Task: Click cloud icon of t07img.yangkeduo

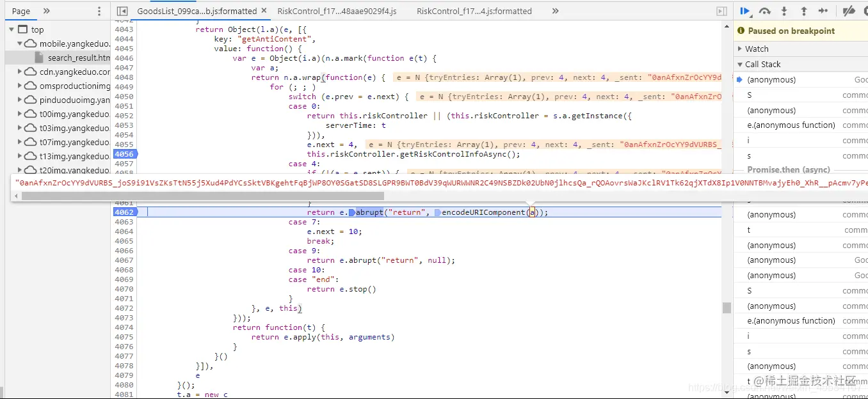Action: coord(31,142)
